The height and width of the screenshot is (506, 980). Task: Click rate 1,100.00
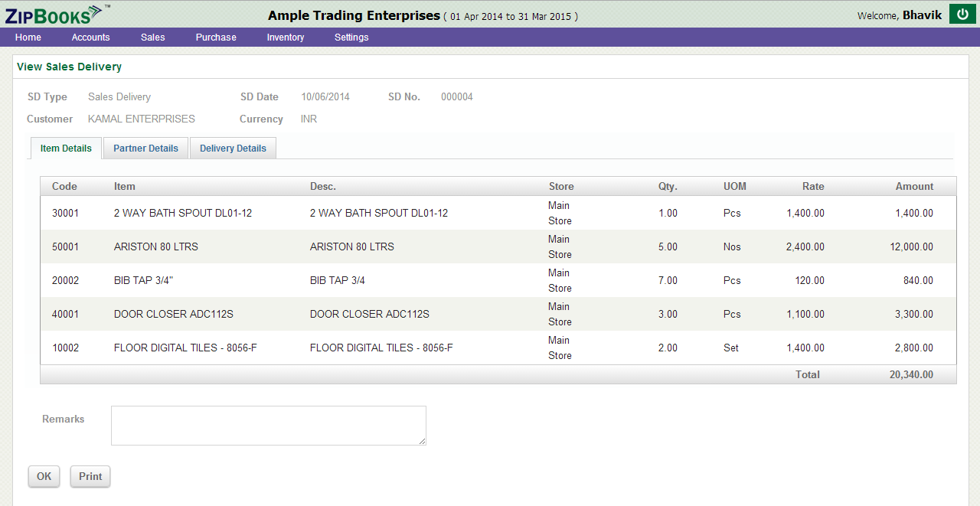click(x=805, y=315)
